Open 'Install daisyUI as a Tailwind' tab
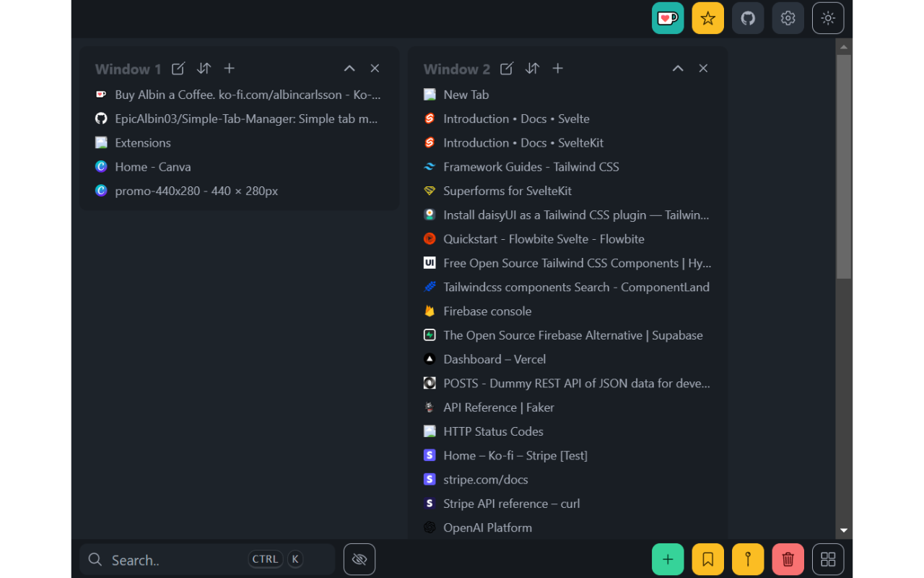 click(567, 215)
